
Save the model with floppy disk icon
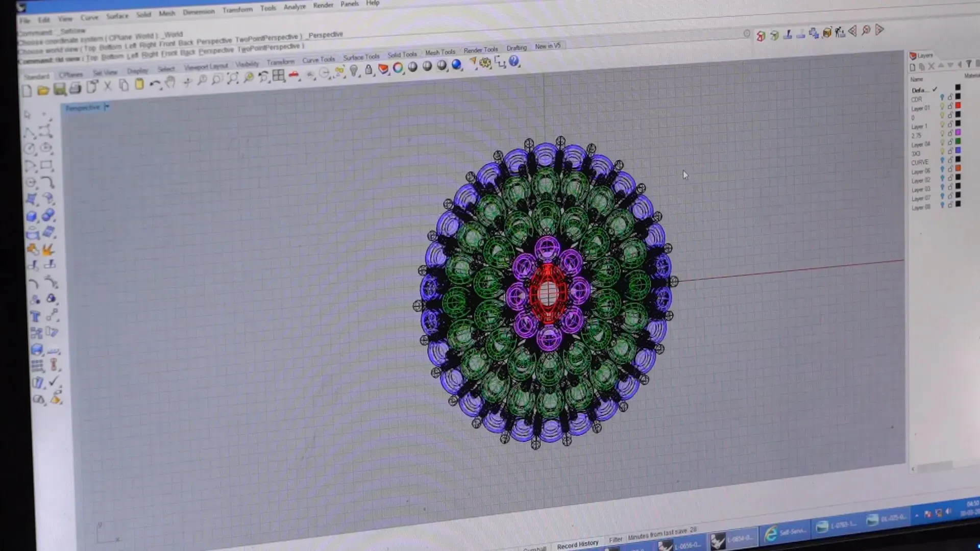click(x=60, y=89)
